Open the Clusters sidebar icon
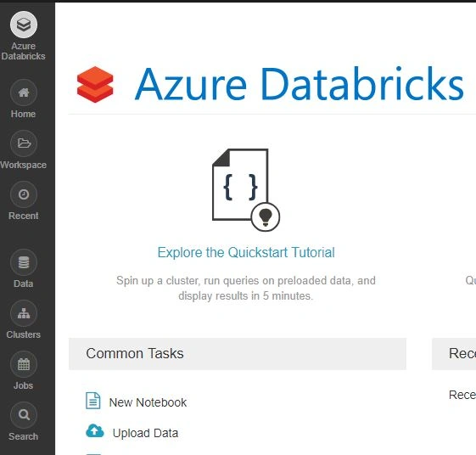The image size is (476, 455). tap(24, 313)
